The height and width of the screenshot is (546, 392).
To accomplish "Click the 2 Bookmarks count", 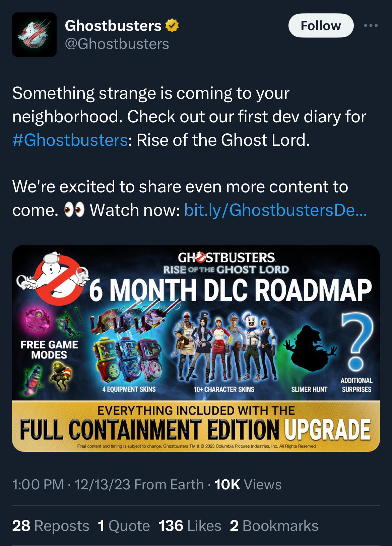I will (274, 526).
